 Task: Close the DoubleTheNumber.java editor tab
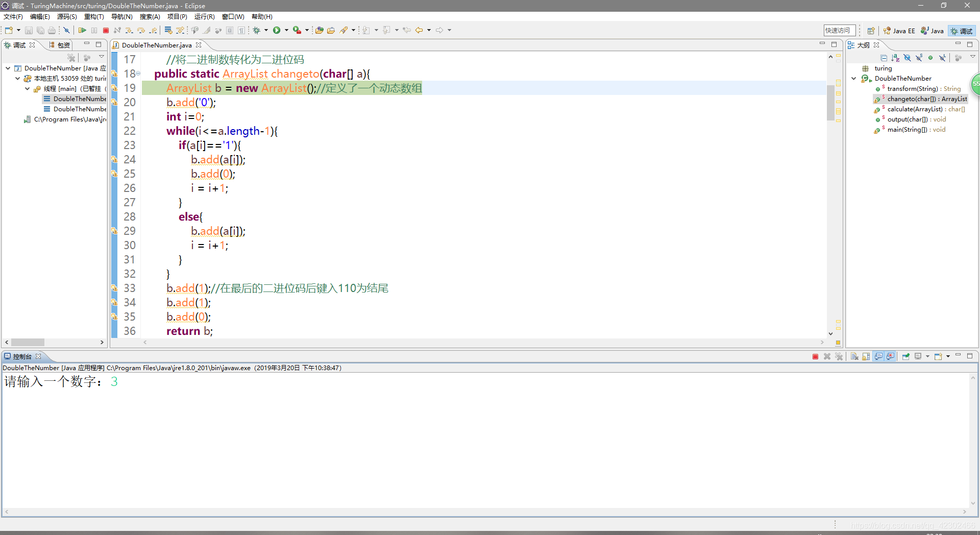pyautogui.click(x=199, y=45)
